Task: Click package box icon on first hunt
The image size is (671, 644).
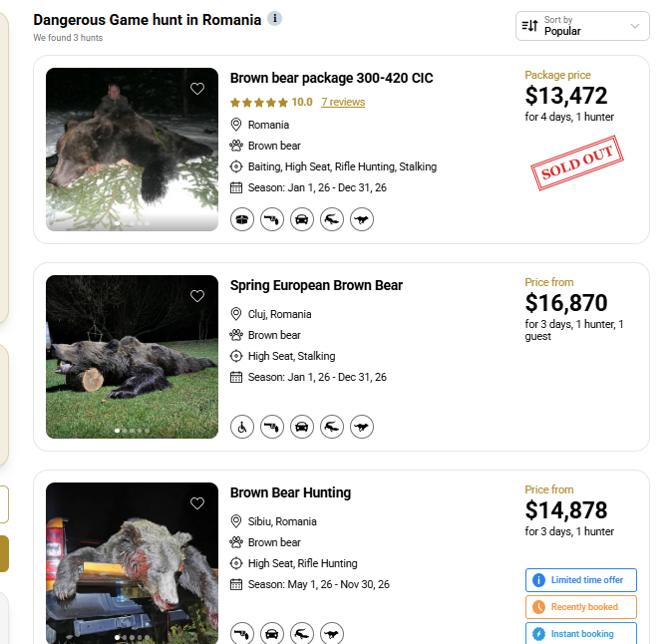Action: pyautogui.click(x=241, y=218)
